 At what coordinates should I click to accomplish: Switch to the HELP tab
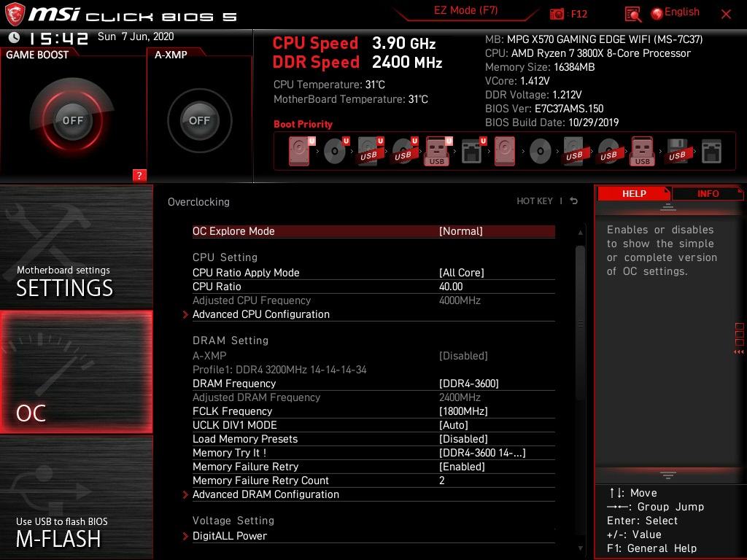634,193
